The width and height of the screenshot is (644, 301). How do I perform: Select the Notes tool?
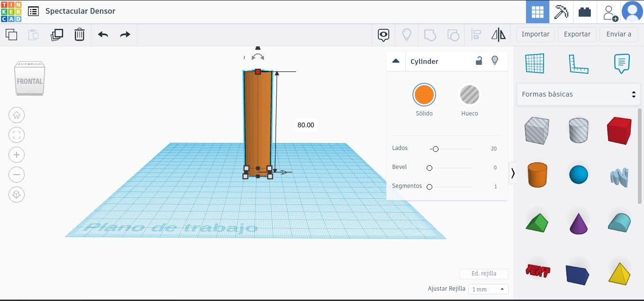point(622,63)
